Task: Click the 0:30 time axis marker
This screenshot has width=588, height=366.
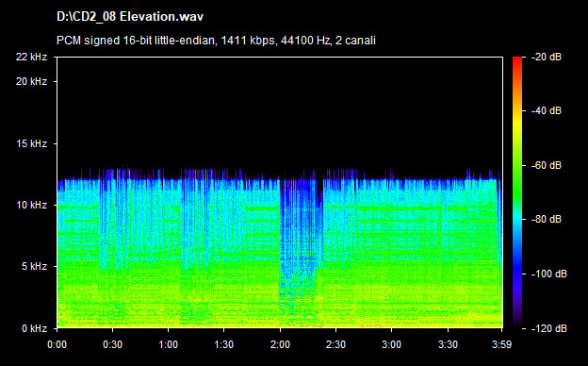Action: pyautogui.click(x=112, y=344)
